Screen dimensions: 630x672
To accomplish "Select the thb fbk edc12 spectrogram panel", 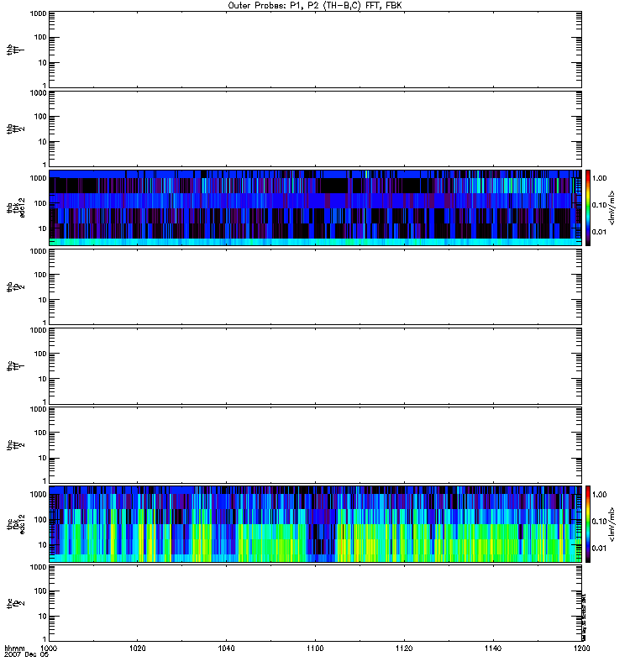I will pyautogui.click(x=315, y=207).
